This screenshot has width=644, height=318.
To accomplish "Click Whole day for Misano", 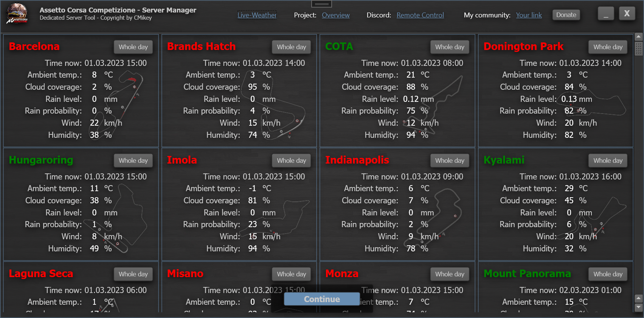I will click(292, 274).
